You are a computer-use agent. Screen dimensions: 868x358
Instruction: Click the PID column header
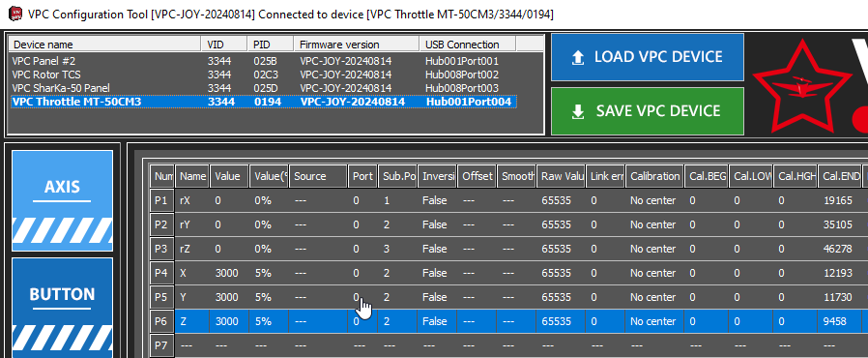271,45
